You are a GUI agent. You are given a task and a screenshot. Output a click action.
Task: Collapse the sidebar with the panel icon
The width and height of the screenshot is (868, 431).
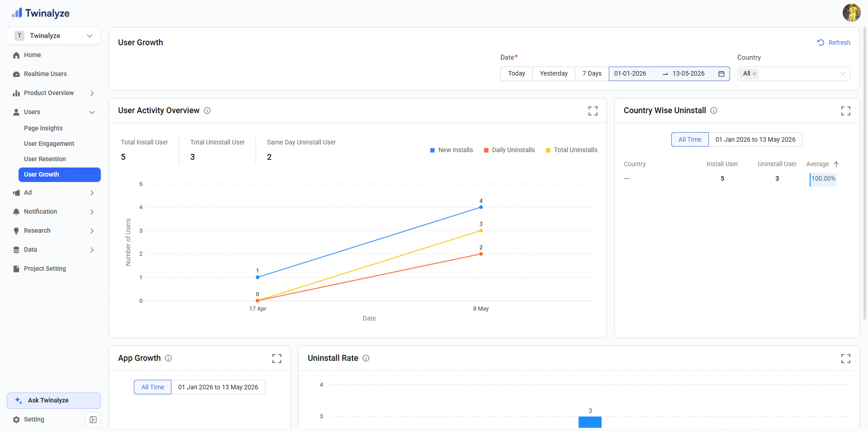93,420
